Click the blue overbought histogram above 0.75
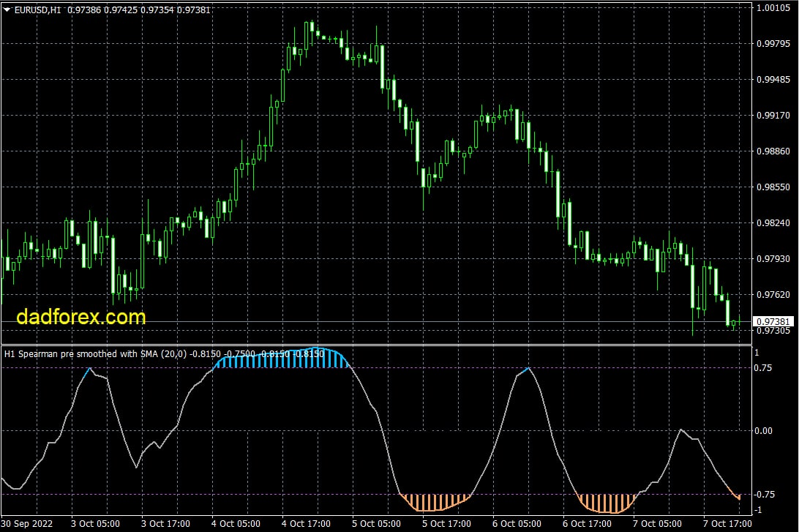 click(282, 359)
